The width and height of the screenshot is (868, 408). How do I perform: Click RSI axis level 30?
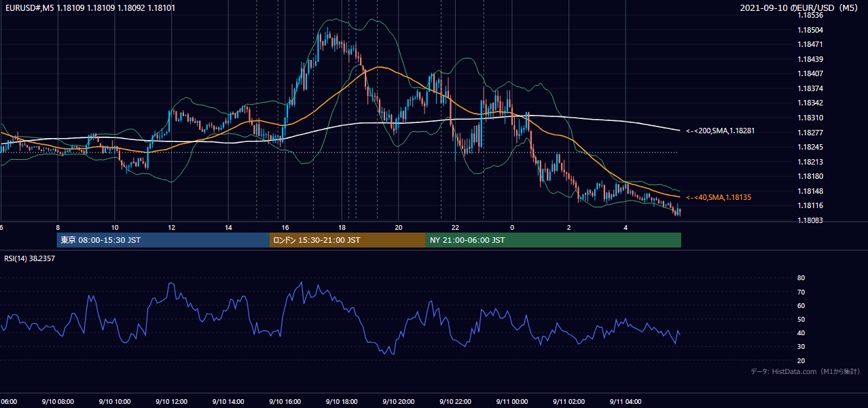801,347
